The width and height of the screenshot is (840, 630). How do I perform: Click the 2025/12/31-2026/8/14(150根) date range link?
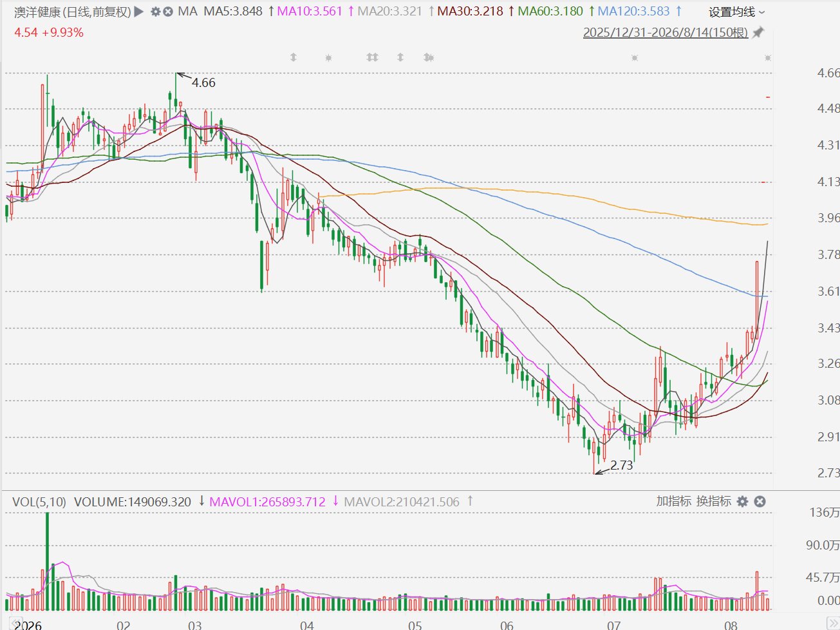[666, 32]
